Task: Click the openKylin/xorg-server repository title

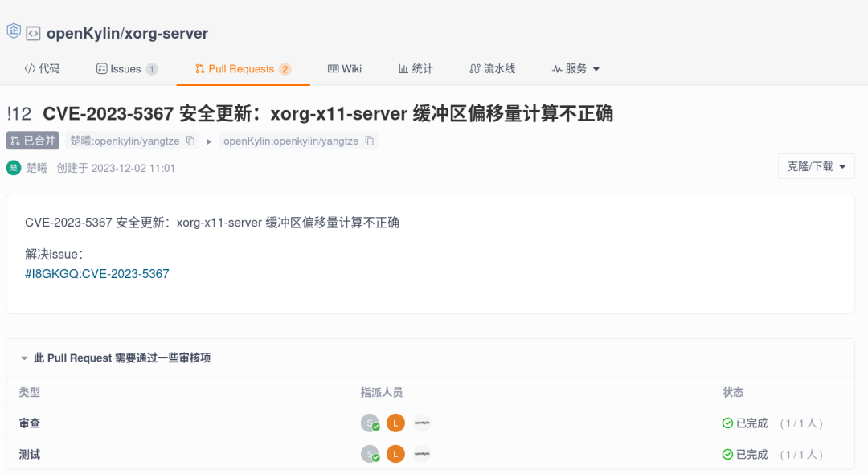Action: click(127, 34)
